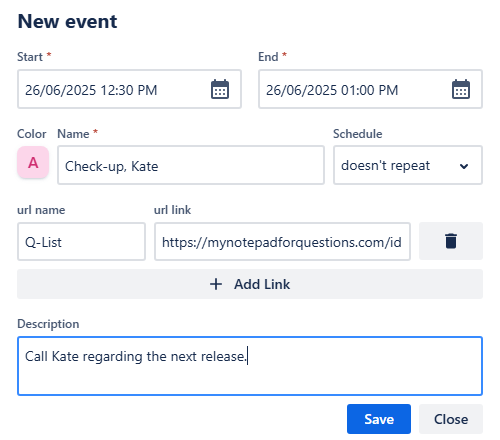Open the End date calendar picker icon
Viewport: 500px width, 440px height.
tap(461, 89)
